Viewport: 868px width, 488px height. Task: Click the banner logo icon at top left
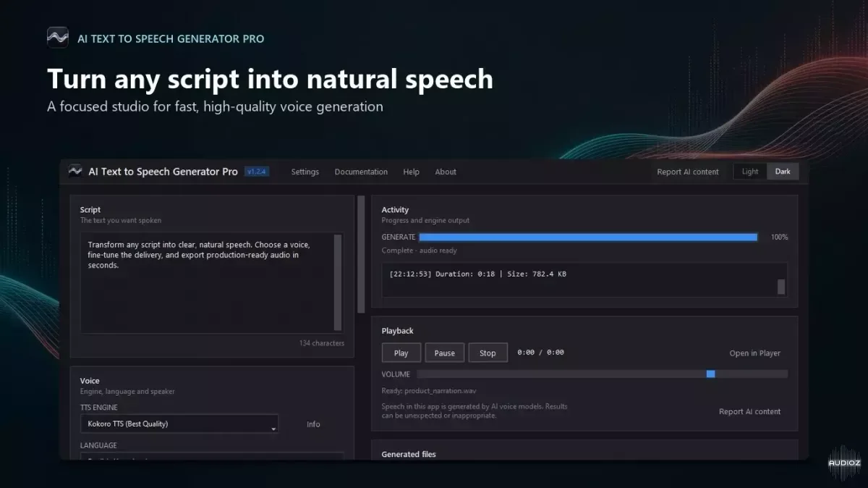[x=57, y=38]
